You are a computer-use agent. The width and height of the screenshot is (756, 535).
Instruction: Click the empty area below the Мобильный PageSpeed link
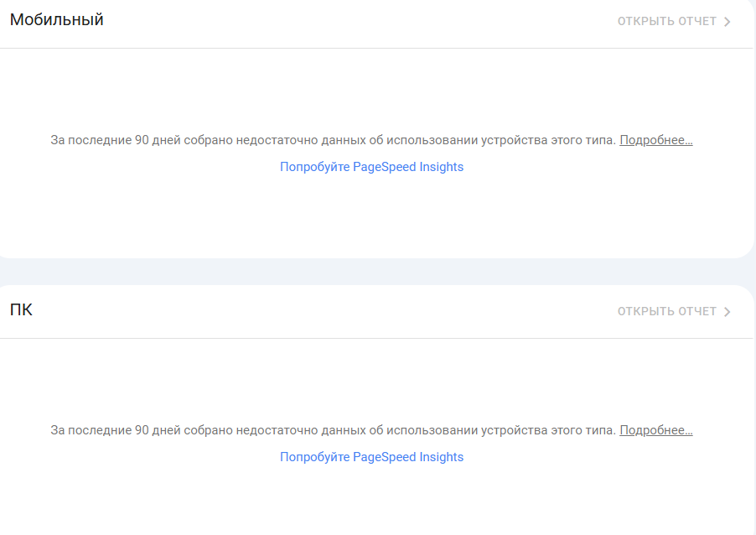coord(372,215)
